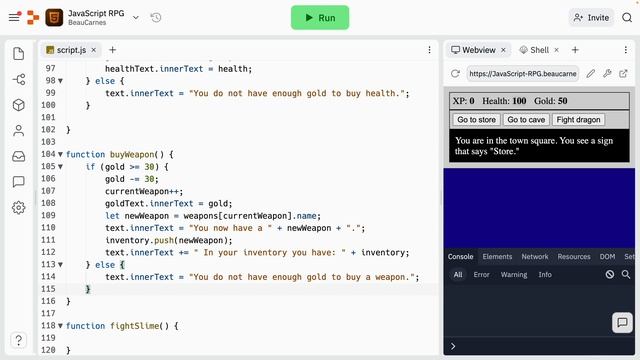Click the Go to cave button
The width and height of the screenshot is (640, 360).
tap(526, 120)
